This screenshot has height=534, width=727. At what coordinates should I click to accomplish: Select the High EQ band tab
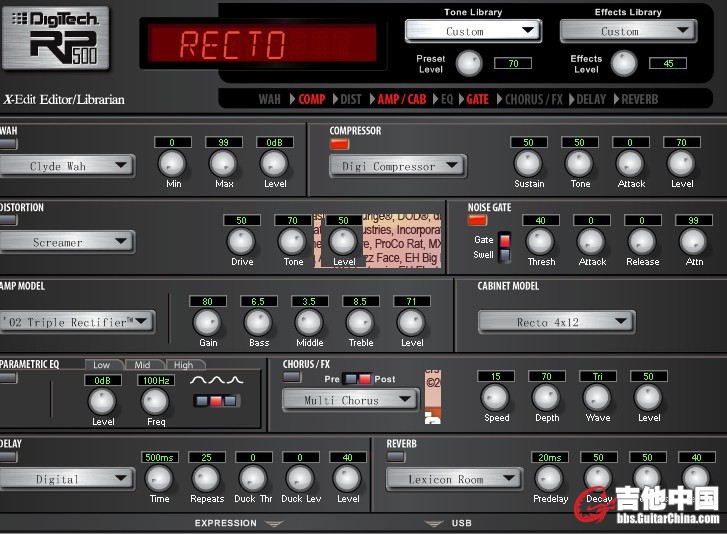pos(184,365)
